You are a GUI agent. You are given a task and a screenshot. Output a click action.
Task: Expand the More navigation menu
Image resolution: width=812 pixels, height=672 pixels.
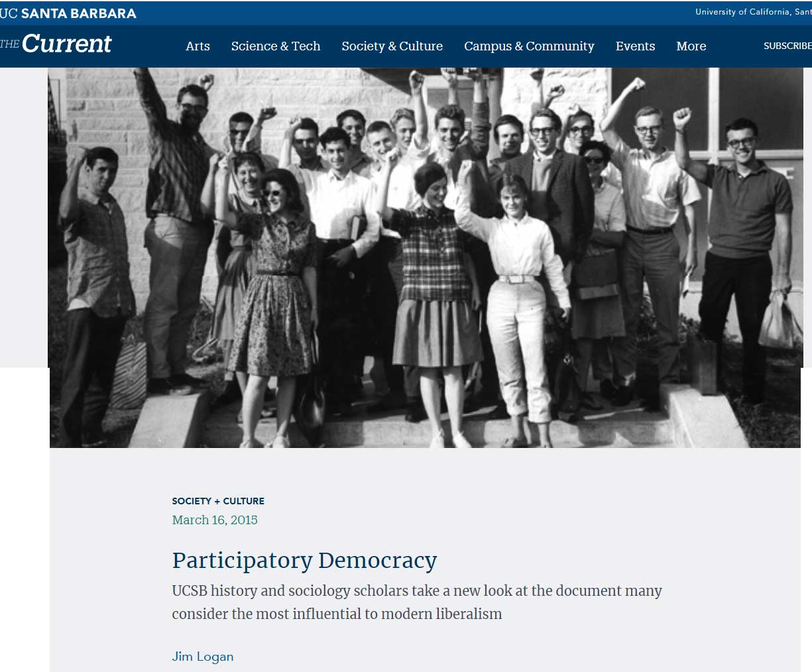click(x=691, y=46)
